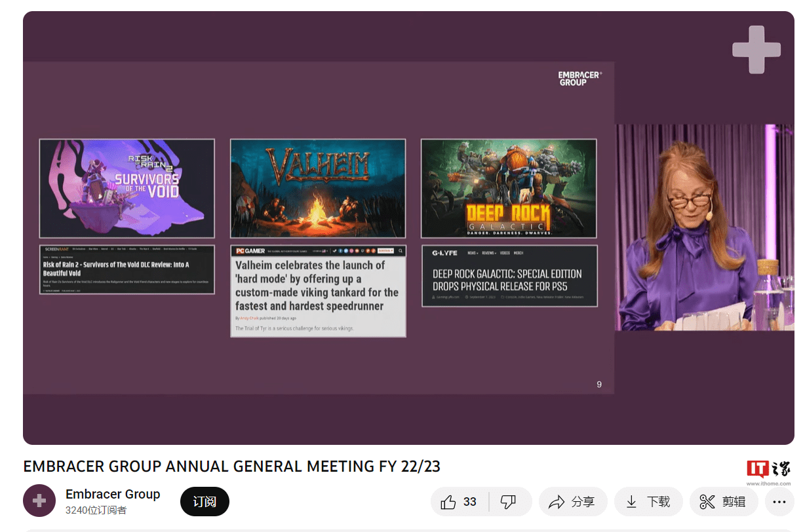
Task: Open the 分享 share dialog
Action: (572, 502)
